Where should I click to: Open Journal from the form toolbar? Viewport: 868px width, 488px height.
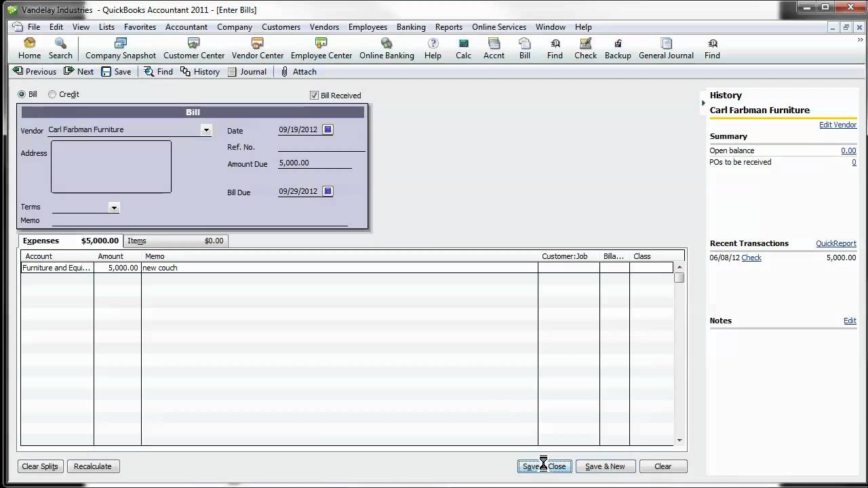tap(247, 71)
